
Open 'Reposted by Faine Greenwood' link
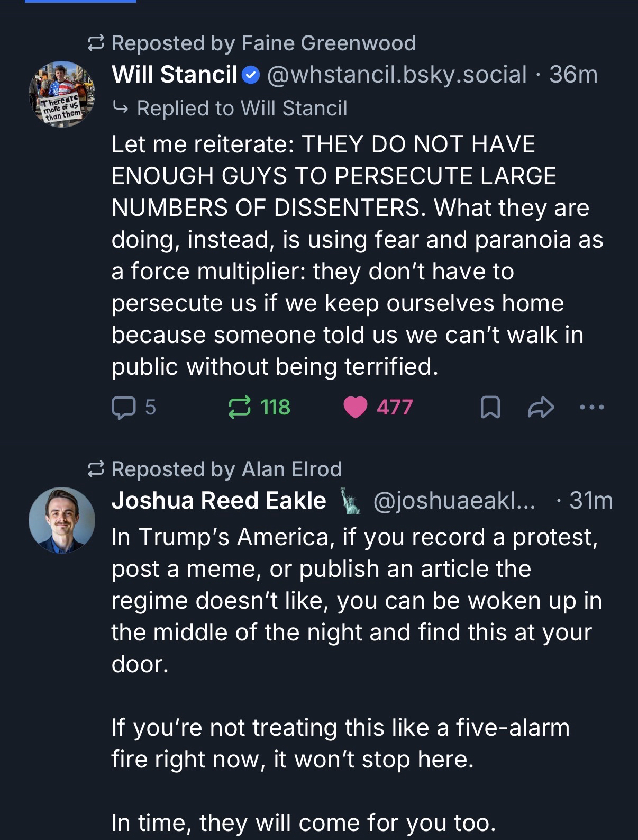(263, 43)
